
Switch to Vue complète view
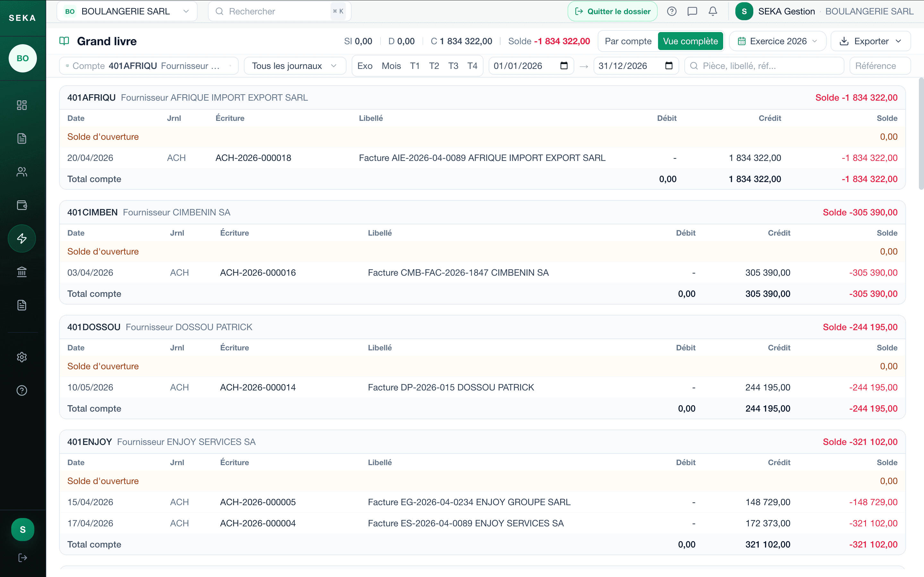point(690,41)
